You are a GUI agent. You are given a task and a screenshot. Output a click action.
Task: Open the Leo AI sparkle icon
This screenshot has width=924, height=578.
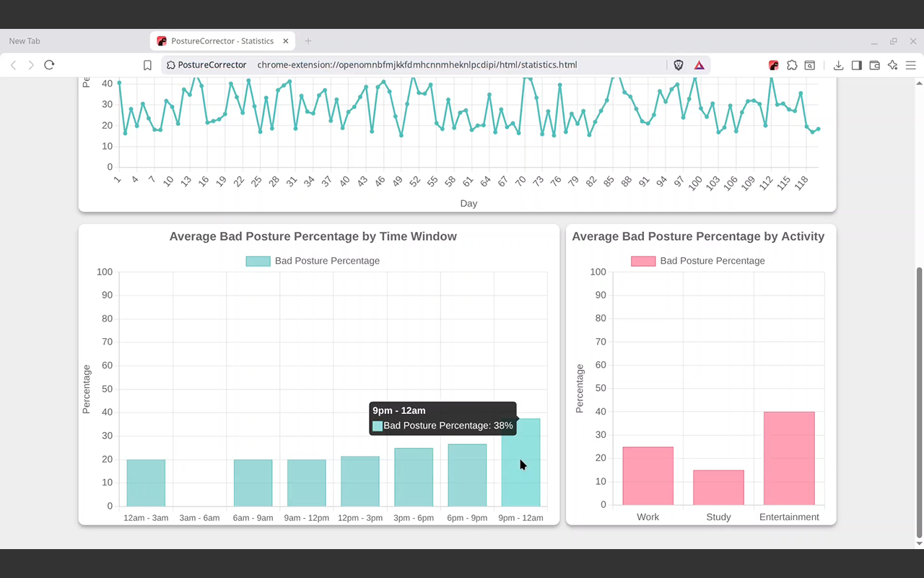[892, 65]
